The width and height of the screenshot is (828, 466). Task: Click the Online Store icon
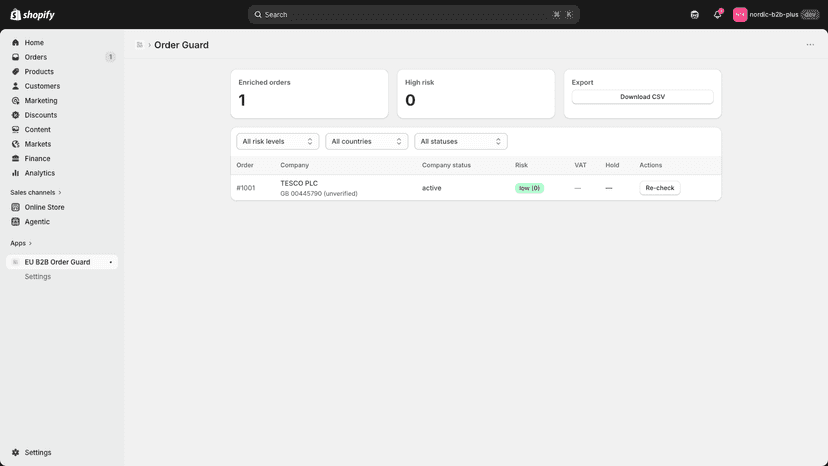click(x=15, y=207)
